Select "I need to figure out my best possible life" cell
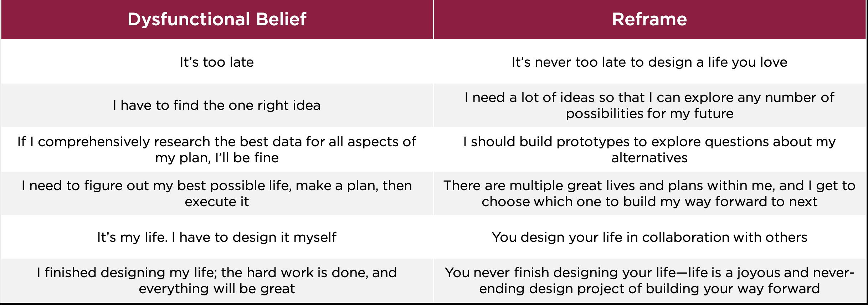Viewport: 868px width, 305px height. (217, 193)
